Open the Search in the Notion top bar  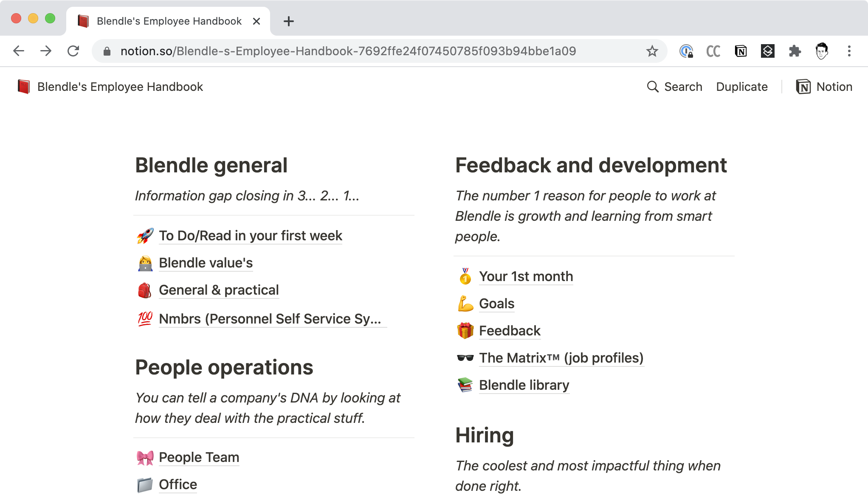pos(674,87)
